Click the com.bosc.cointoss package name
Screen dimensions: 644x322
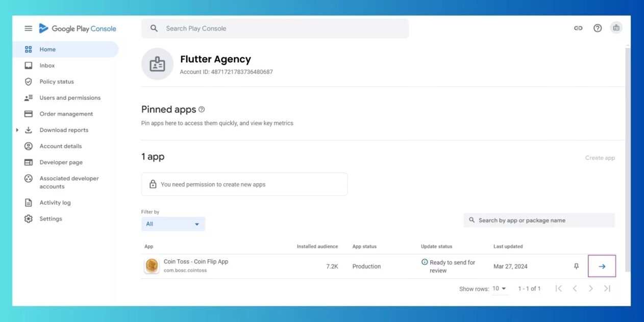(x=185, y=270)
